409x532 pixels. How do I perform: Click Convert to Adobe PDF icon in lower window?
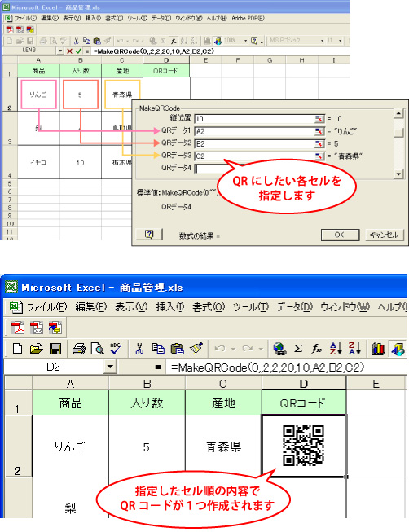click(18, 328)
